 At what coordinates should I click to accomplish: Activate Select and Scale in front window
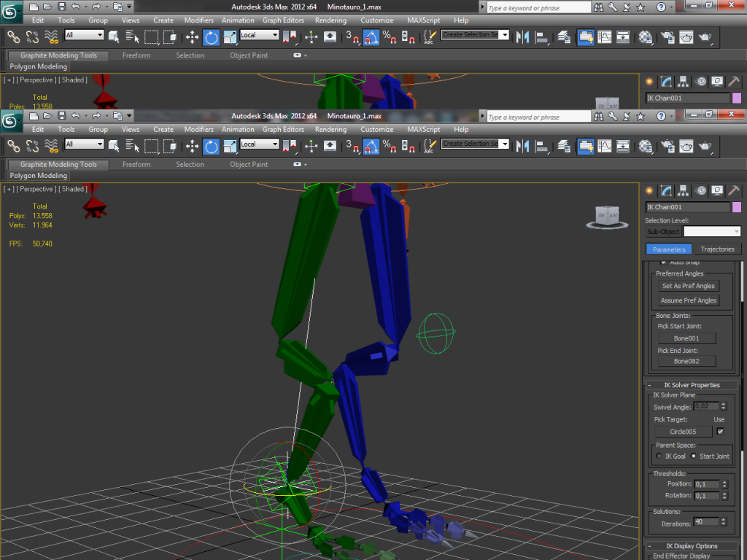[230, 146]
